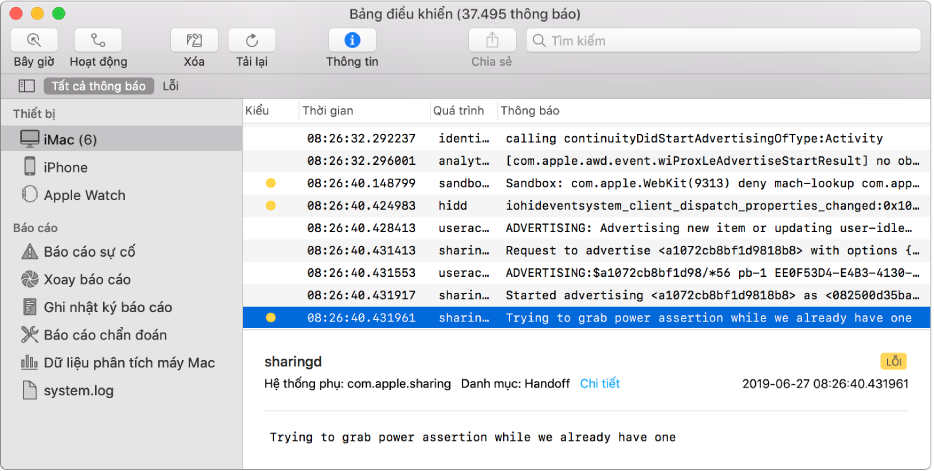The width and height of the screenshot is (934, 471).
Task: Switch to Tất cả thông báo filter
Action: coord(98,86)
